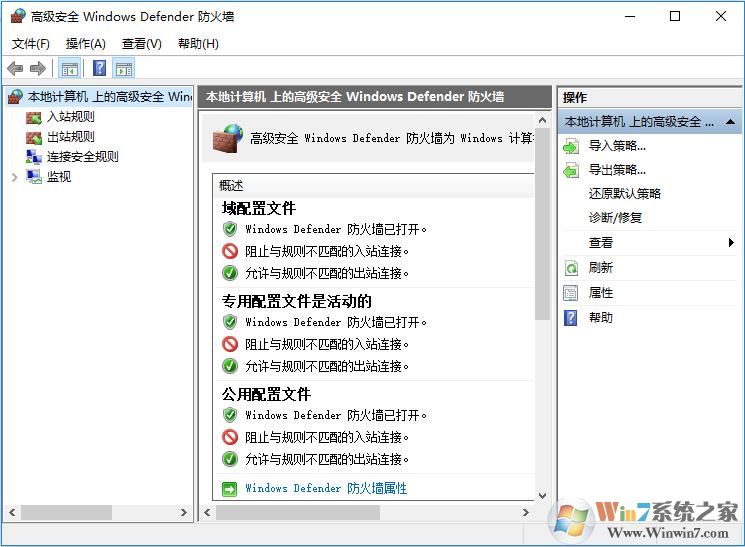The width and height of the screenshot is (745, 547).
Task: Click 属性 label in the actions pane
Action: pyautogui.click(x=601, y=293)
